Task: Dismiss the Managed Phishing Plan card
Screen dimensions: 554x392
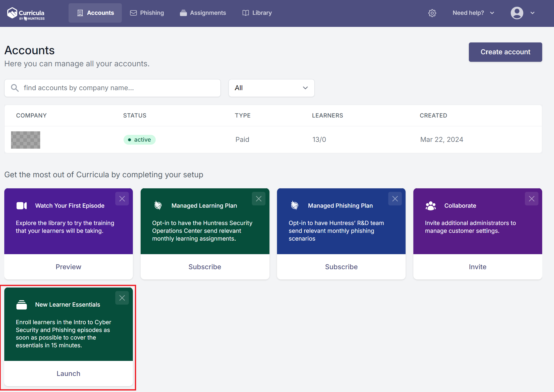Action: point(395,199)
